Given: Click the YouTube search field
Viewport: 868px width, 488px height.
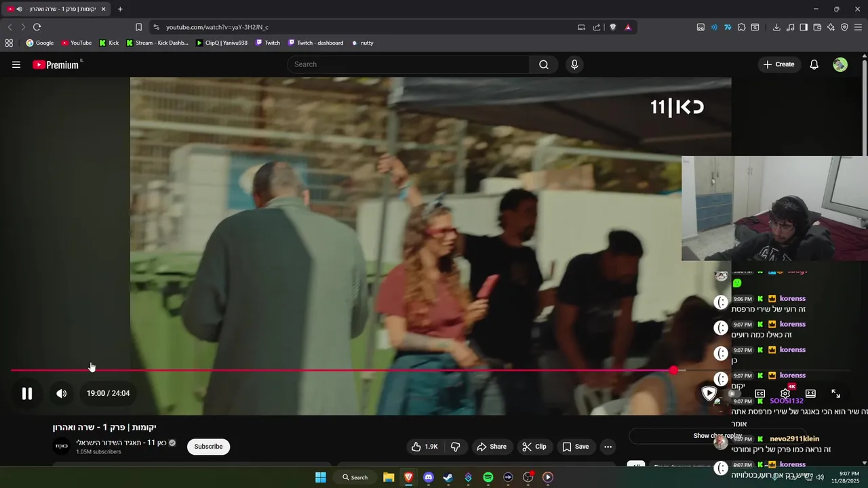Looking at the screenshot, I should coord(408,64).
